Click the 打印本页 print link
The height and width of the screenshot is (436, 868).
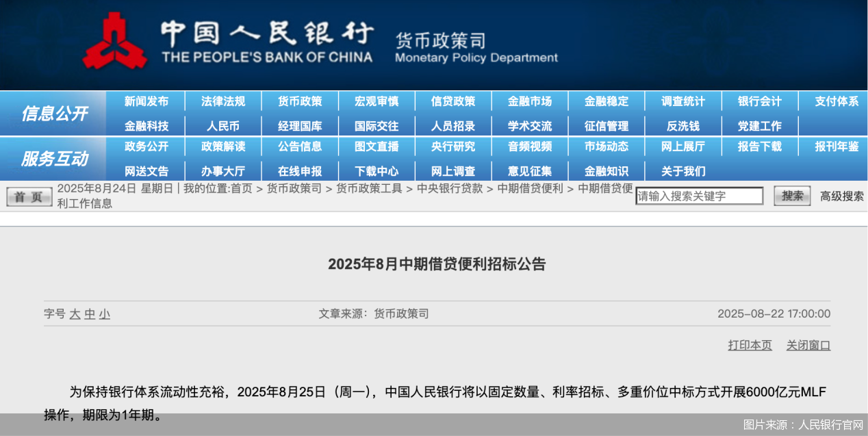[750, 345]
